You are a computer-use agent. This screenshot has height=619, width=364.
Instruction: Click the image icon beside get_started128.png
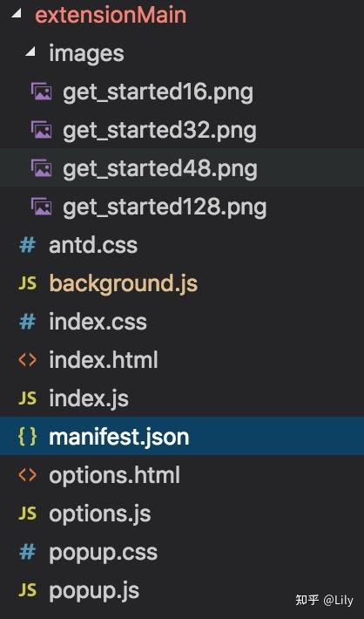(41, 207)
